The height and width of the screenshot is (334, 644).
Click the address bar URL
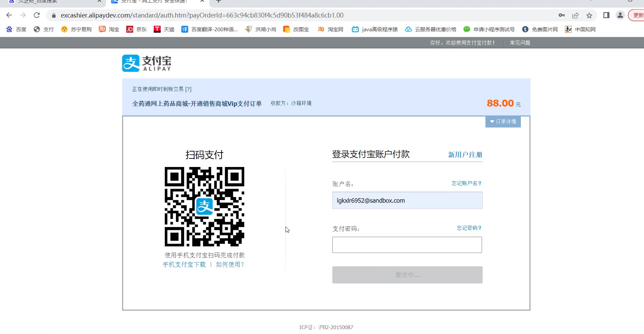[x=202, y=15]
